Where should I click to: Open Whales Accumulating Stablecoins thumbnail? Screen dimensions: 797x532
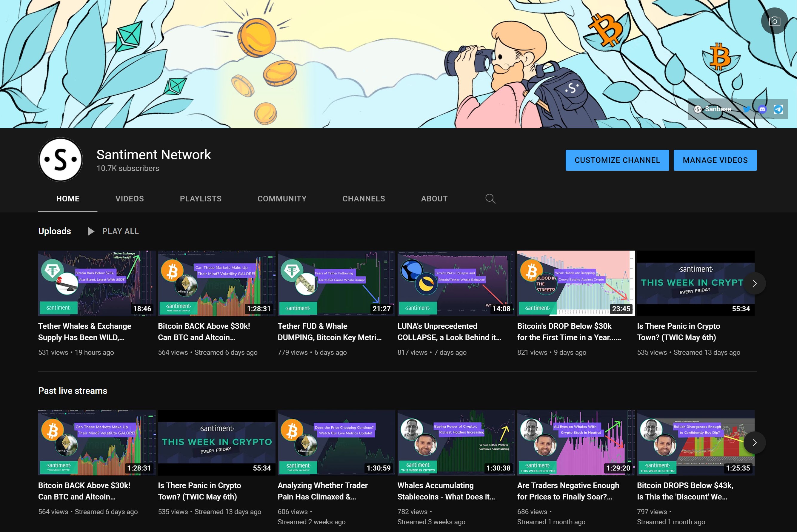tap(456, 443)
